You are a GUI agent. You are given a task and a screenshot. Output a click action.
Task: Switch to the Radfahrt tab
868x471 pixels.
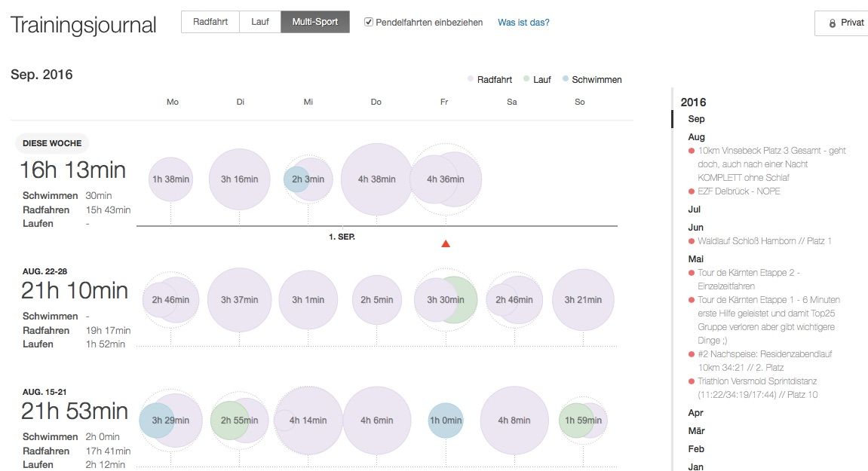(x=210, y=22)
